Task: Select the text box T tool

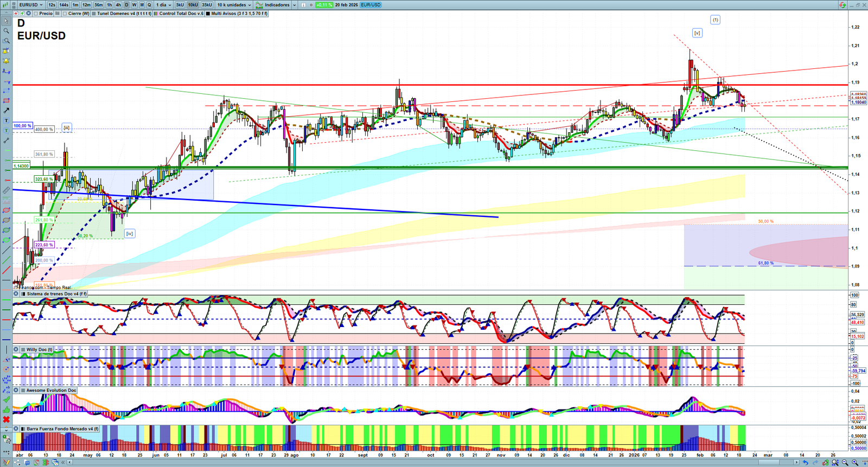Action: pos(6,120)
